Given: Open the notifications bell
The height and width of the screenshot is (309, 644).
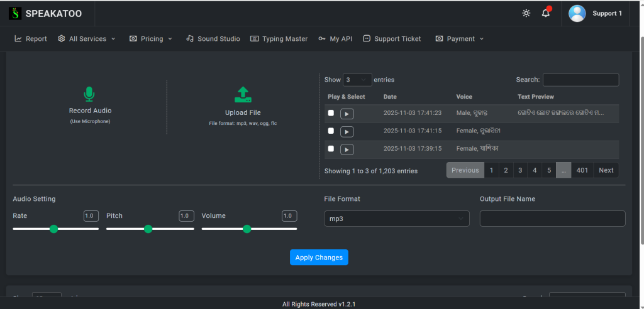Looking at the screenshot, I should pyautogui.click(x=546, y=13).
